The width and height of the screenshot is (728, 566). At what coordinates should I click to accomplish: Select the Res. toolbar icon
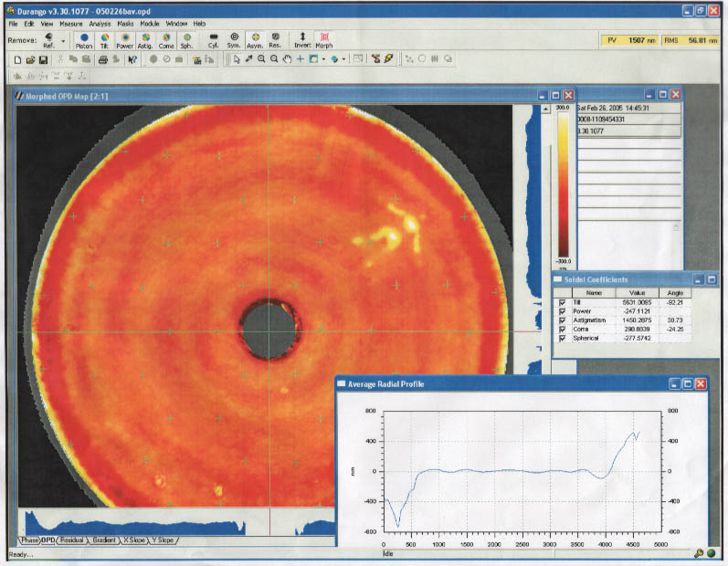point(275,40)
